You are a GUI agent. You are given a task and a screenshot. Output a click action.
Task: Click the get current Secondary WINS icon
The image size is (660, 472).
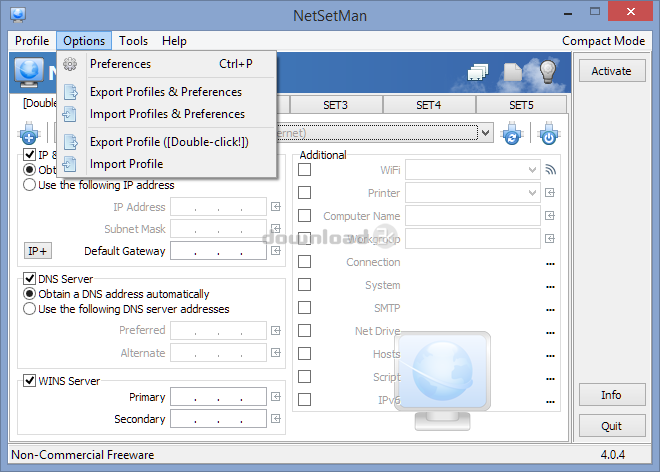[x=276, y=419]
